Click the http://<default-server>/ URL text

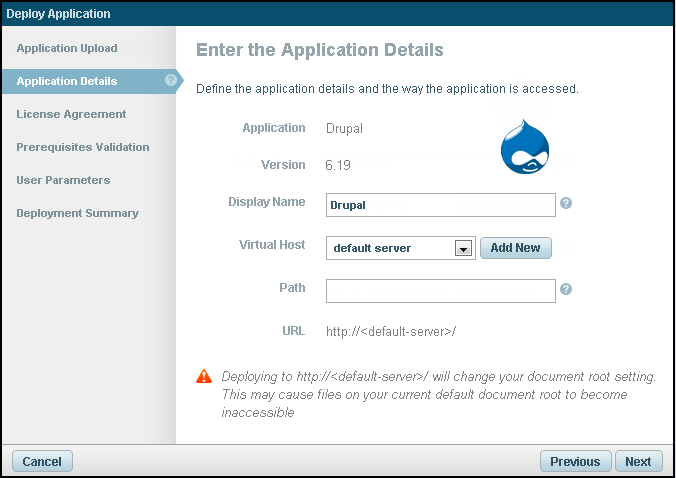pos(391,331)
